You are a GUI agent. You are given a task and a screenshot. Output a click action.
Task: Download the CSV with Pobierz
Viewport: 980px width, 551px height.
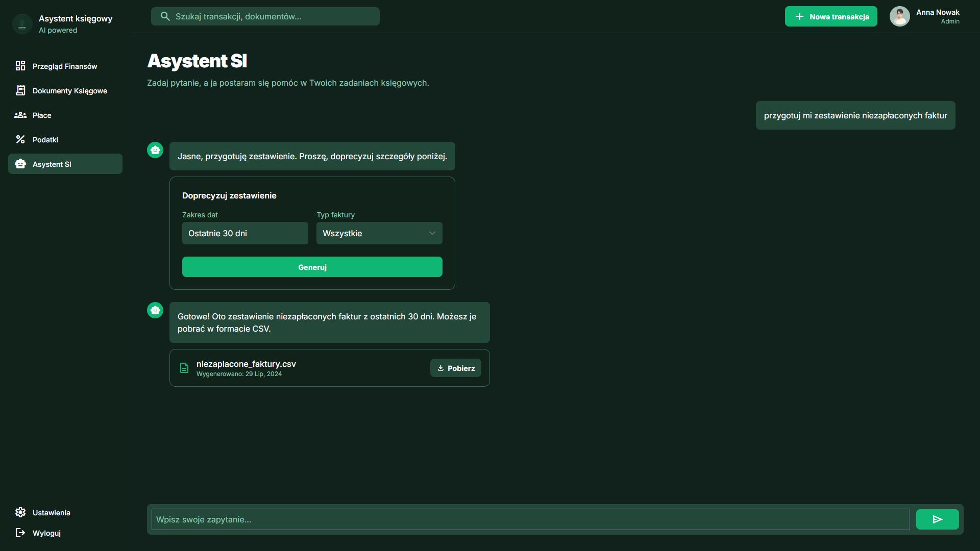click(x=455, y=368)
